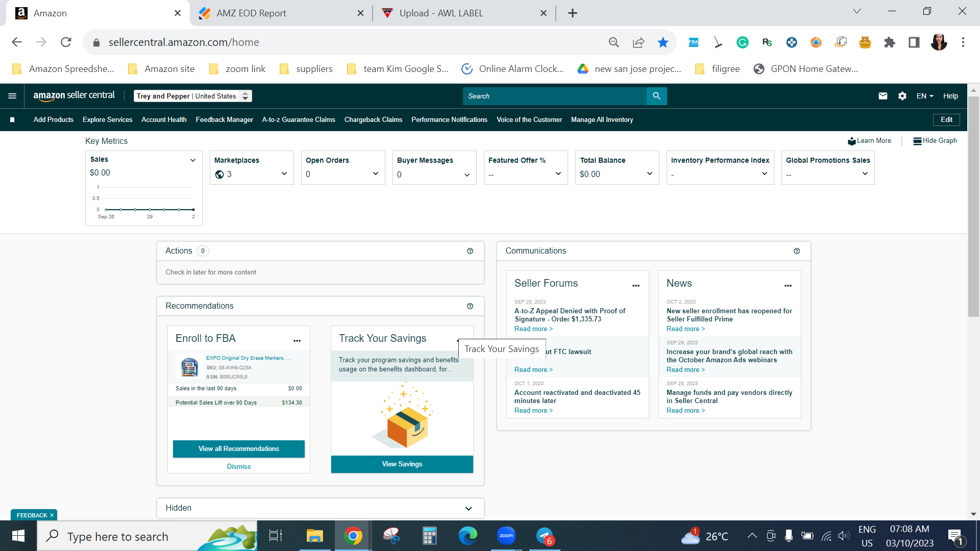Click the View Savings button

point(402,464)
